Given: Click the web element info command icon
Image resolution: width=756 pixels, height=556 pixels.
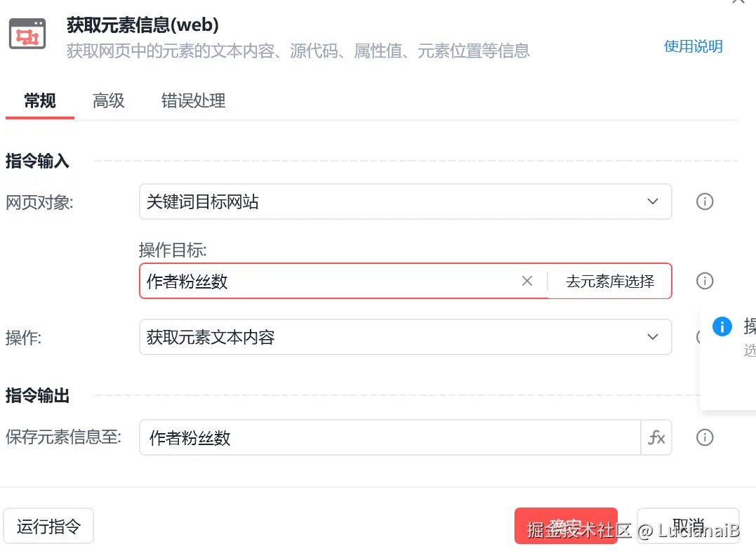Looking at the screenshot, I should [x=27, y=34].
